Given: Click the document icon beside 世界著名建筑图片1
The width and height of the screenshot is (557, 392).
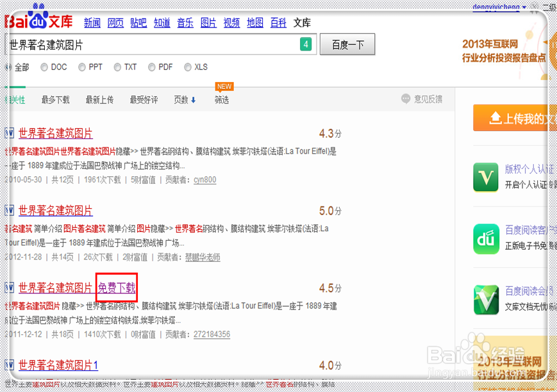Looking at the screenshot, I should click(10, 364).
